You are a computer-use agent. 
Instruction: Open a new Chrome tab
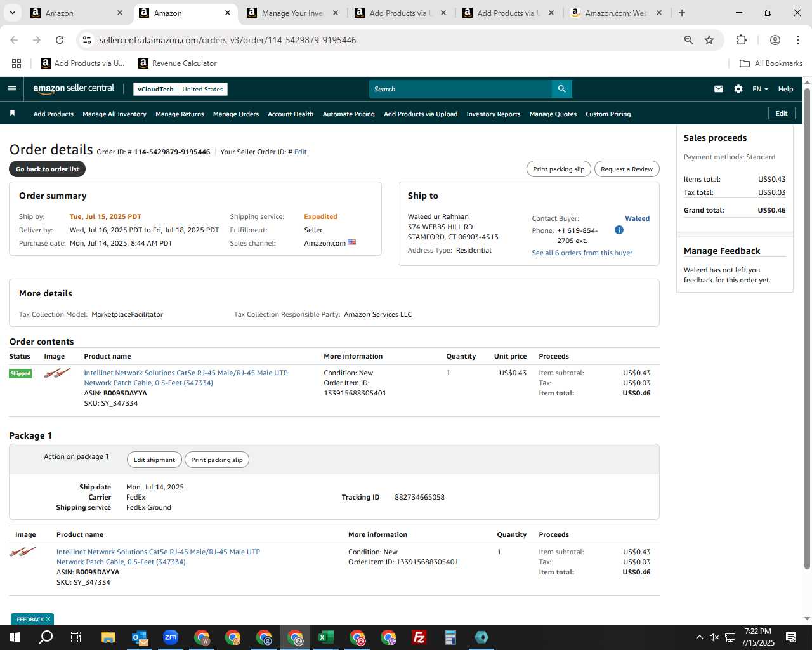coord(682,13)
